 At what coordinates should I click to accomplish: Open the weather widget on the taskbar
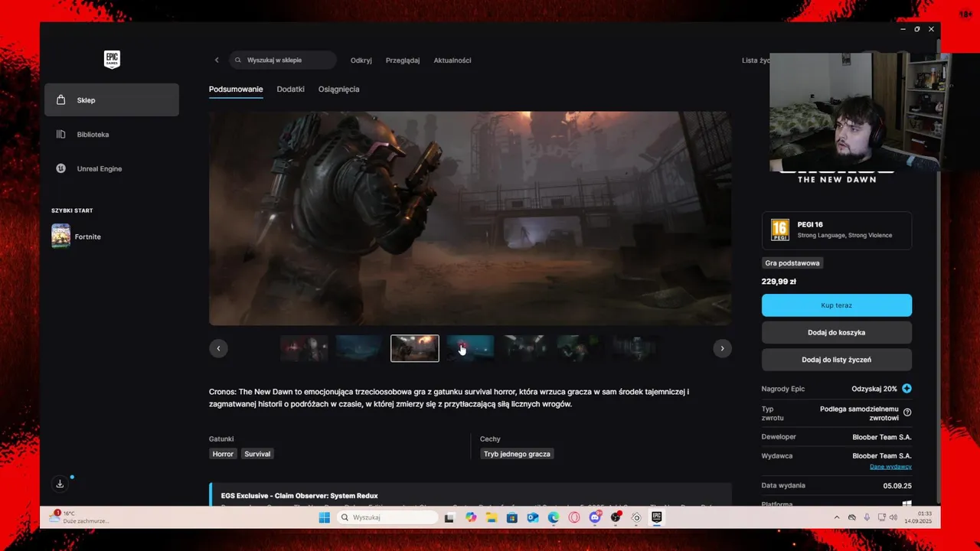click(x=80, y=517)
